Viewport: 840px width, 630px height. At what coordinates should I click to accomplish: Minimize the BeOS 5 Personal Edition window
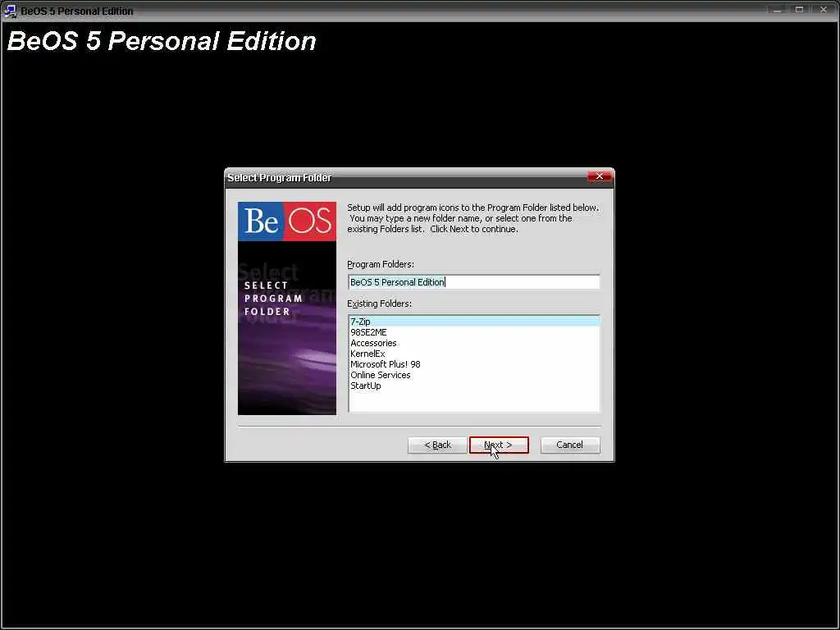tap(777, 10)
